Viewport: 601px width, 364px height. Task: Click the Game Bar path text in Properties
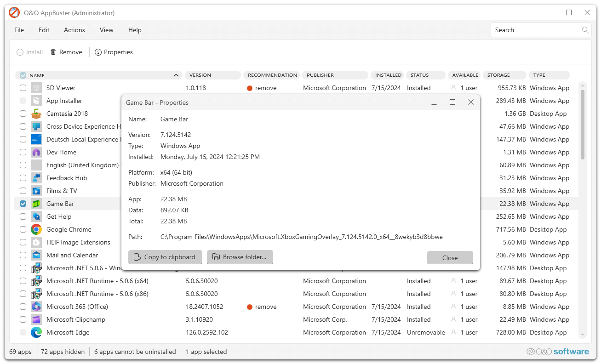tap(302, 237)
